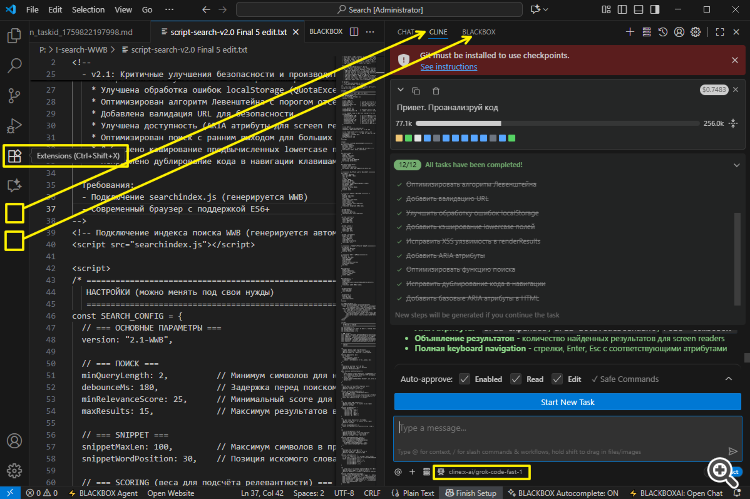Toggle the secondary side bar layout icon
This screenshot has height=499, width=750.
click(655, 10)
